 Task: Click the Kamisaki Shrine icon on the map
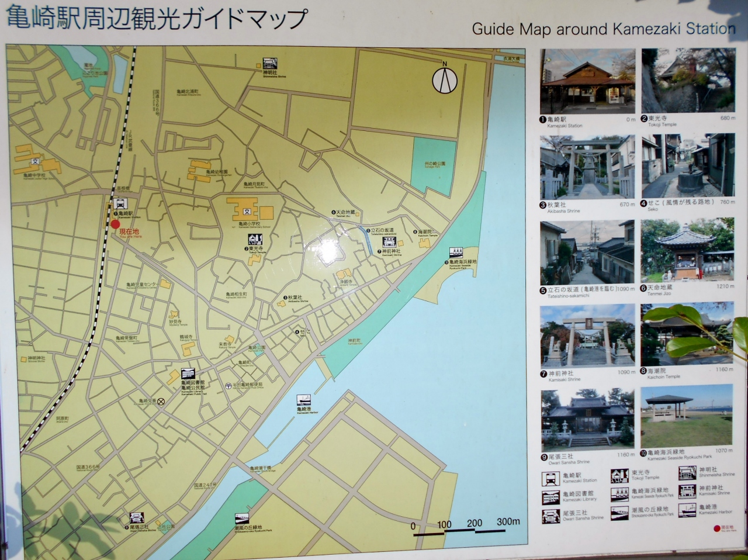(x=390, y=242)
